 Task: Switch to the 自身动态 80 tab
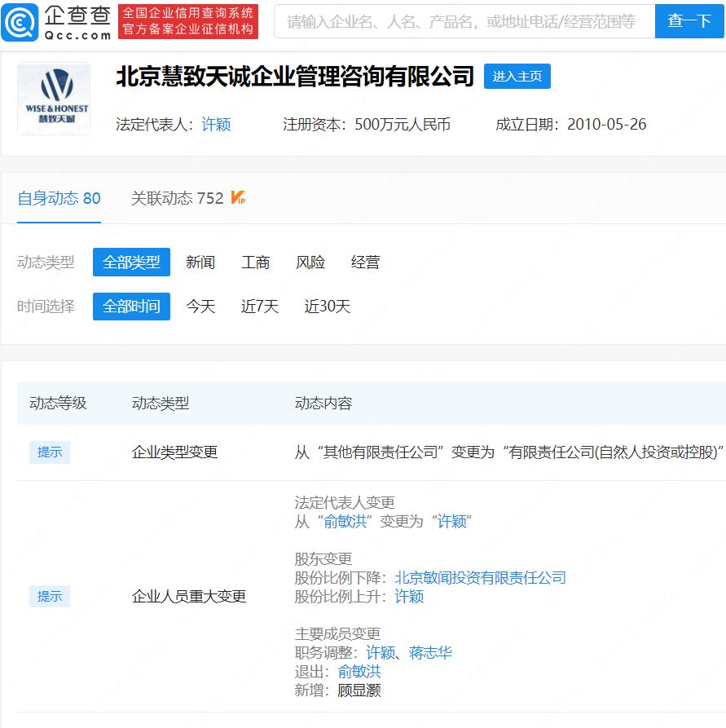pyautogui.click(x=59, y=199)
